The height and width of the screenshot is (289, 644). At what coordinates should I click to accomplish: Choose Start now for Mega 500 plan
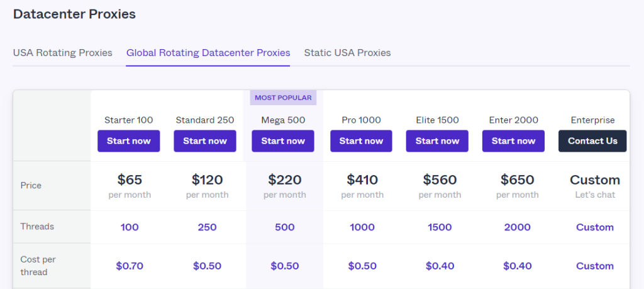(283, 141)
